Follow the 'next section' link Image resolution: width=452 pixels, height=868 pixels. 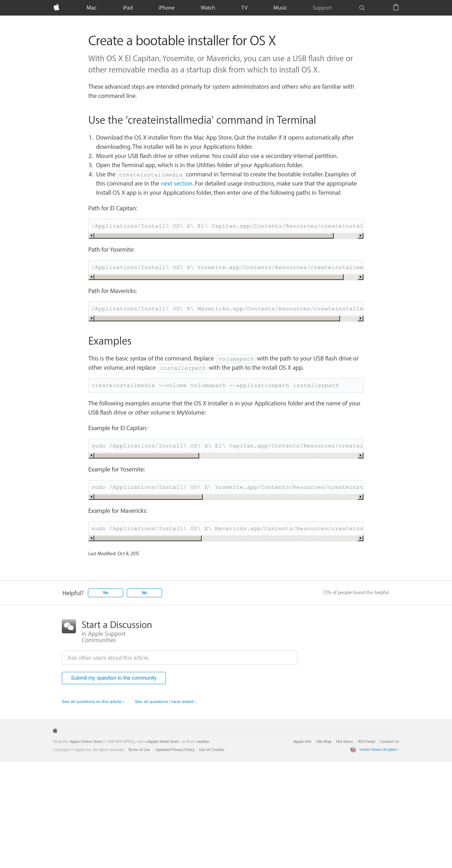point(177,183)
